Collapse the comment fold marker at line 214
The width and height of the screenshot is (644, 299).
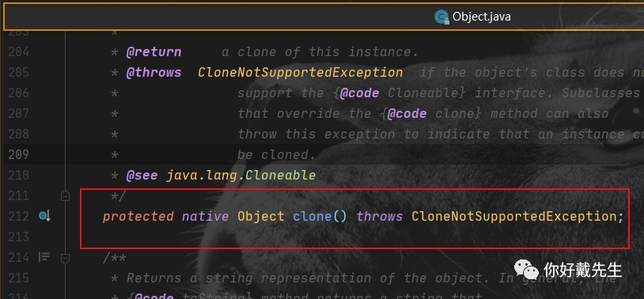click(65, 258)
